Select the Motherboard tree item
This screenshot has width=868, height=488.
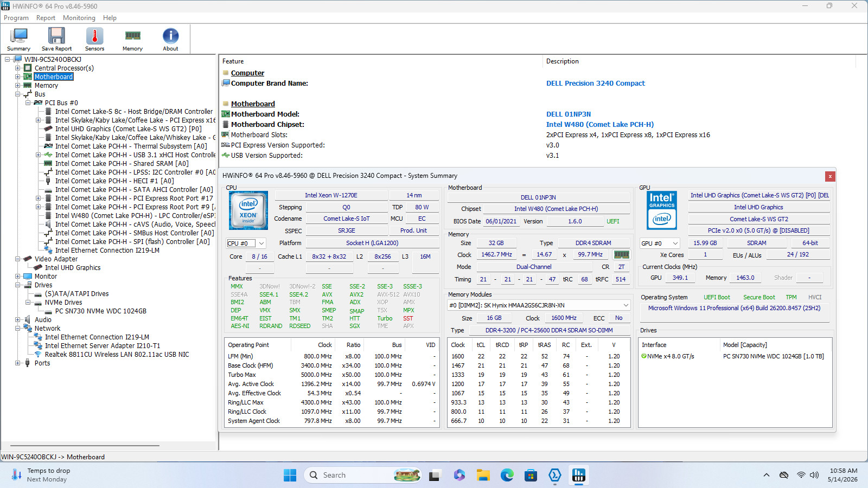pyautogui.click(x=54, y=77)
